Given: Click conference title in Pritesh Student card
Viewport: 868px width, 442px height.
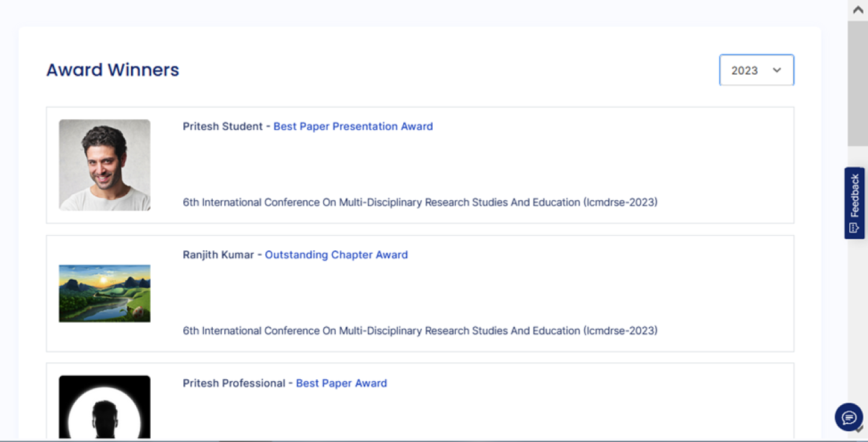Looking at the screenshot, I should point(420,203).
